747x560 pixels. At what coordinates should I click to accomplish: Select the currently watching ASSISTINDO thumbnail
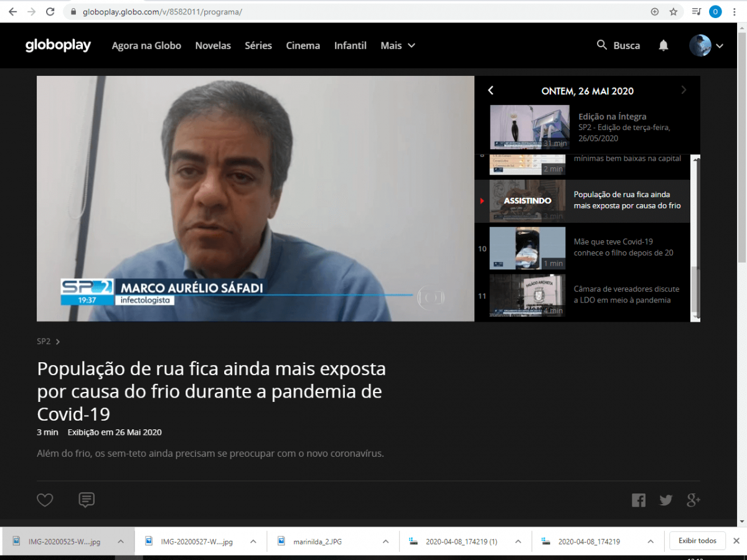click(x=528, y=201)
